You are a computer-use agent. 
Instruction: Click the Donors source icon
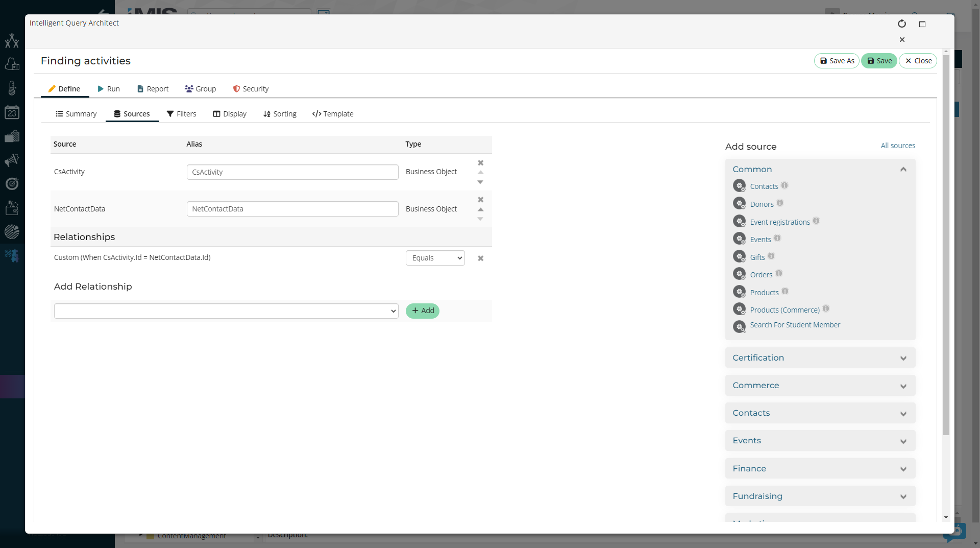coord(739,204)
